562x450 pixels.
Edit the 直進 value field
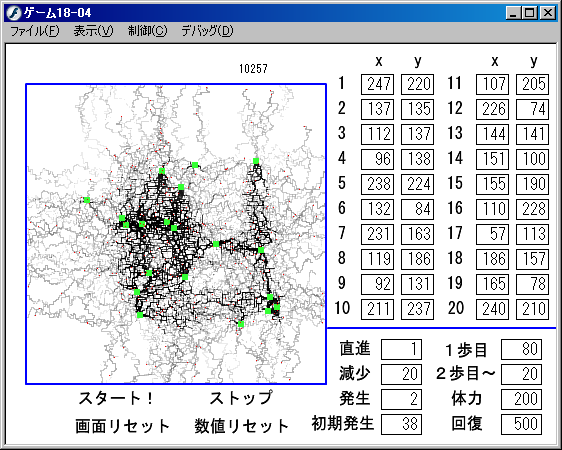click(x=401, y=349)
